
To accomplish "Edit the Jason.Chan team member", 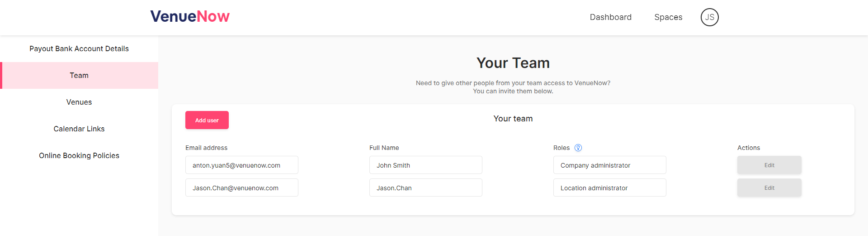I will coord(769,188).
